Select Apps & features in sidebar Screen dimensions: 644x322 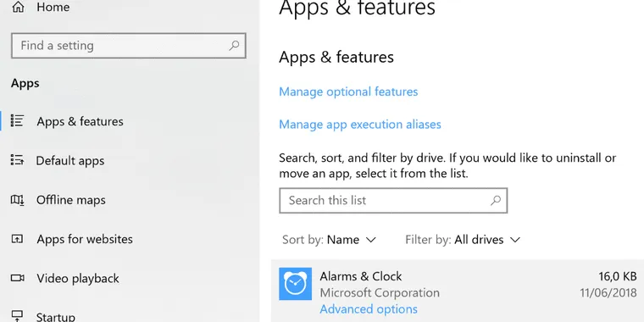pyautogui.click(x=80, y=121)
